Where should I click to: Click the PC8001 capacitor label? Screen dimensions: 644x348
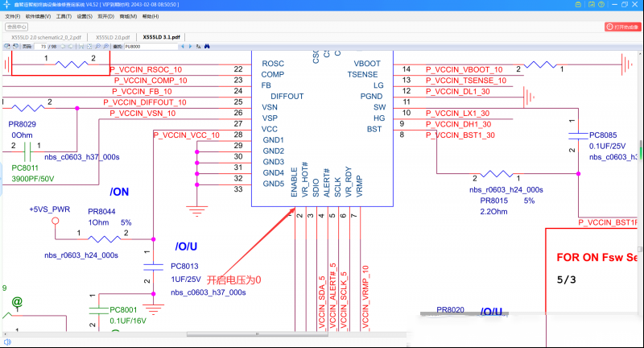click(123, 310)
